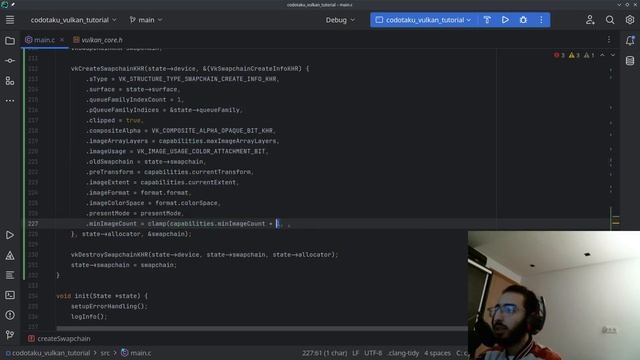Click src in the status bar path
The width and height of the screenshot is (640, 360).
(105, 353)
